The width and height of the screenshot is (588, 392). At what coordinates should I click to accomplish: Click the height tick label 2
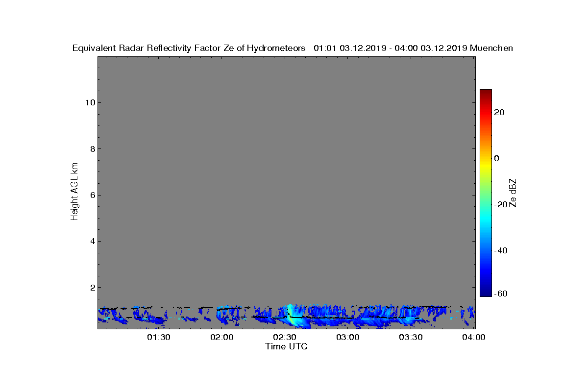pos(92,287)
